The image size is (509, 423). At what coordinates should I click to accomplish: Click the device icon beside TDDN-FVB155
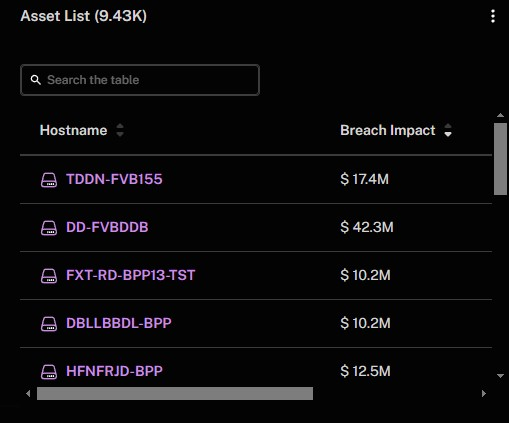49,180
